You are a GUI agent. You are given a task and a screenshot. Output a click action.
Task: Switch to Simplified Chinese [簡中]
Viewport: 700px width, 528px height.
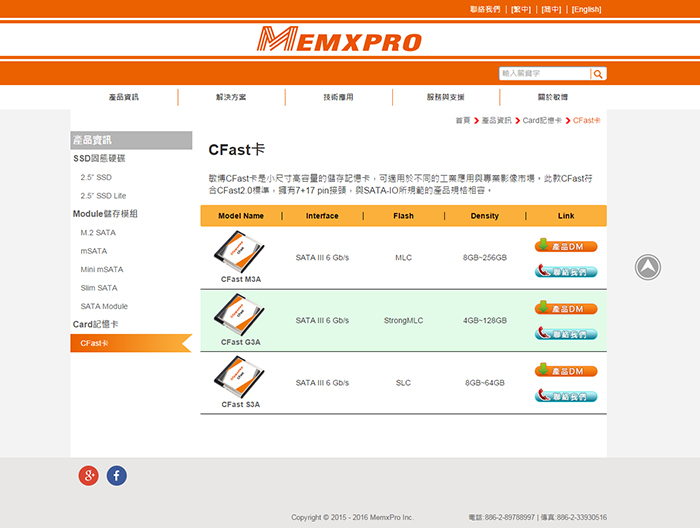pyautogui.click(x=551, y=9)
